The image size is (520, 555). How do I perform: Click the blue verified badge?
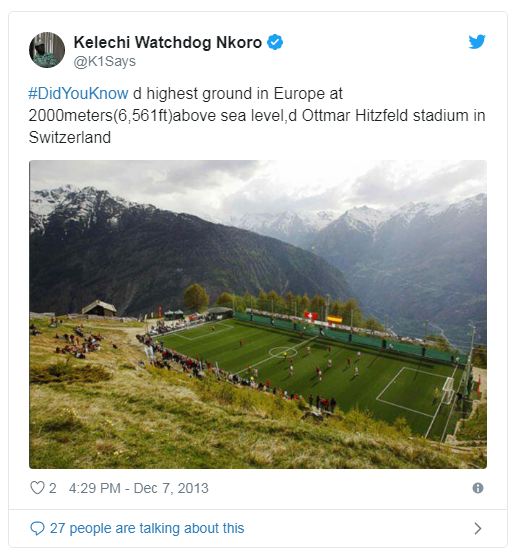(x=275, y=42)
